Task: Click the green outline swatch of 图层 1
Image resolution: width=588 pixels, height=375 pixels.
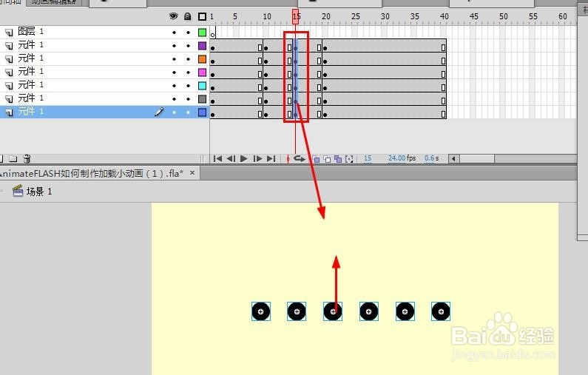Action: [x=202, y=33]
